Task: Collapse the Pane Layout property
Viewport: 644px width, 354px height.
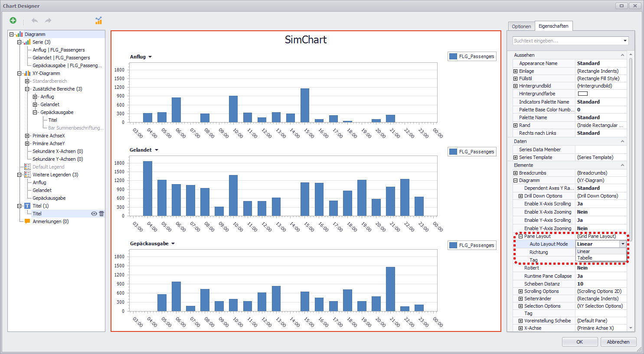Action: [520, 236]
